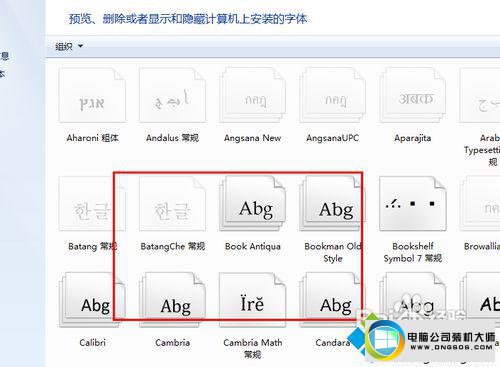Open the Cambria font family
Image resolution: width=500 pixels, height=367 pixels.
[x=172, y=299]
